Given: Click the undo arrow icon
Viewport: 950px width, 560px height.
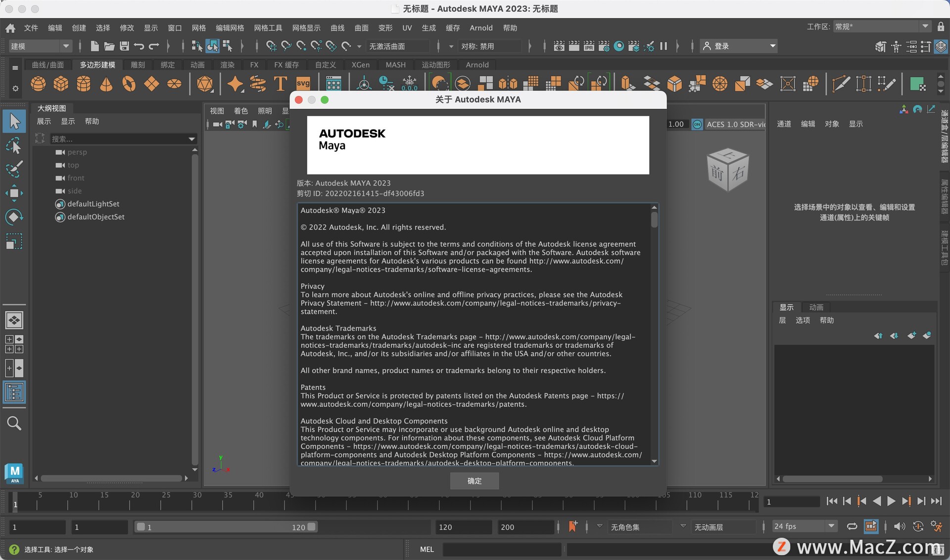Looking at the screenshot, I should [x=139, y=46].
